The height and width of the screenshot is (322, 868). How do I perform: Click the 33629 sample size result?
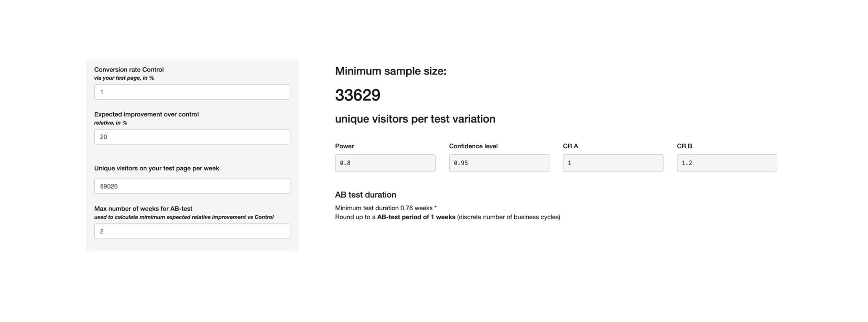(x=358, y=95)
